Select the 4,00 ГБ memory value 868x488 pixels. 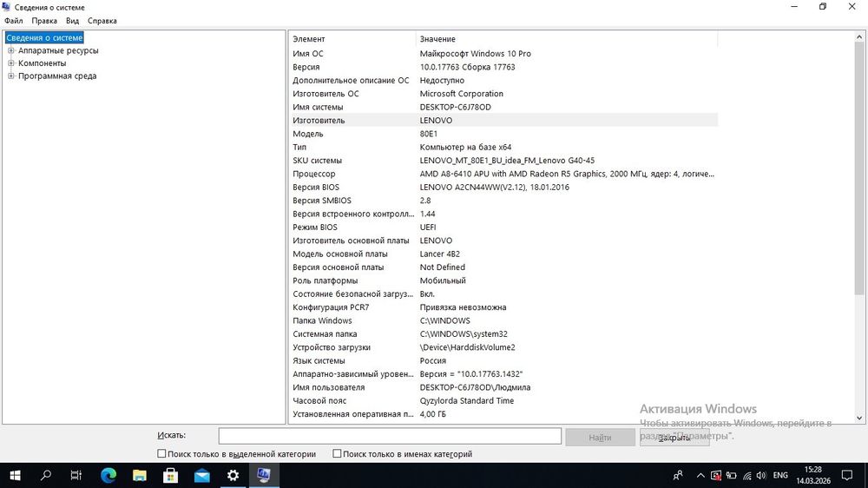coord(432,414)
